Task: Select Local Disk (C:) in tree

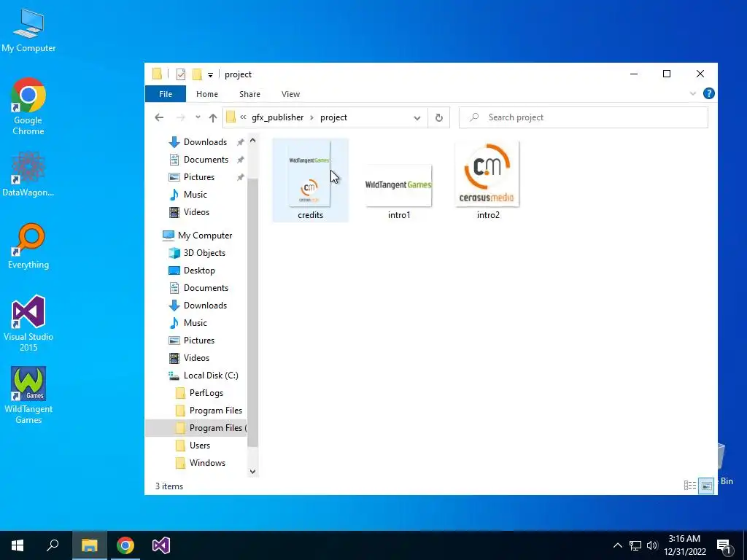Action: point(211,376)
